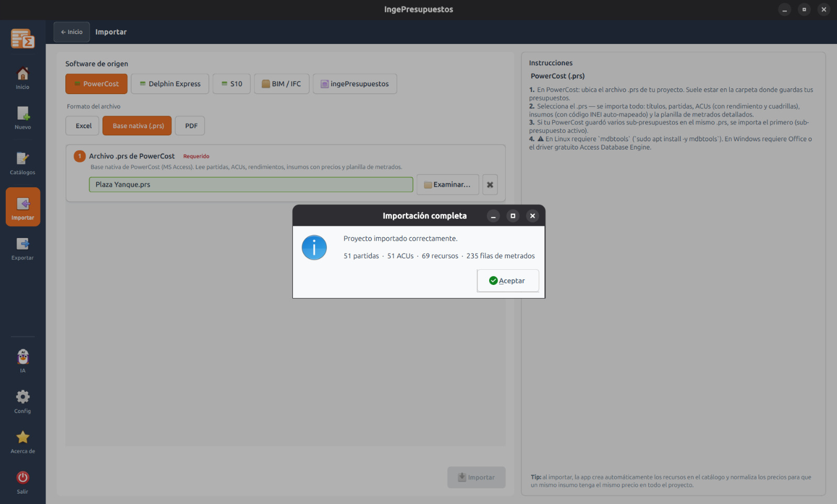
Task: Select the Excel file format
Action: pyautogui.click(x=82, y=125)
